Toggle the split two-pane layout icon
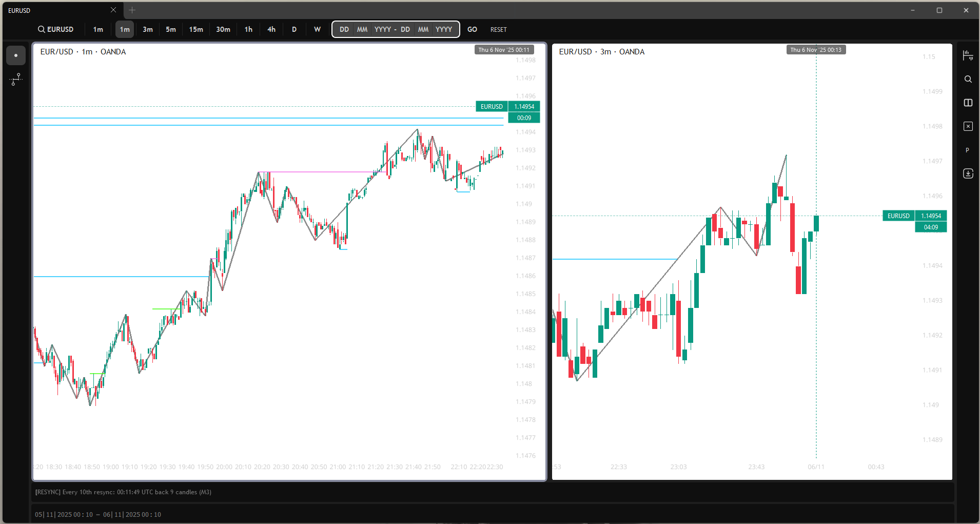This screenshot has width=980, height=524. (x=968, y=103)
